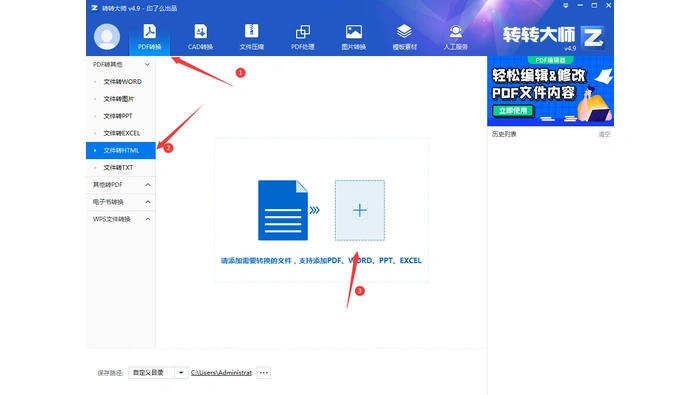Click the user avatar icon
Screen dimensions: 700x395
coord(107,37)
